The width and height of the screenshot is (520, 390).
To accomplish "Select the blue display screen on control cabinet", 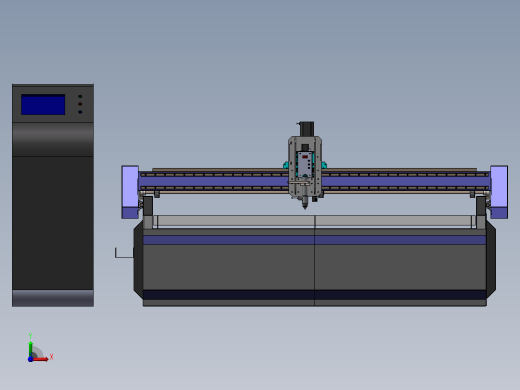I will click(x=43, y=104).
